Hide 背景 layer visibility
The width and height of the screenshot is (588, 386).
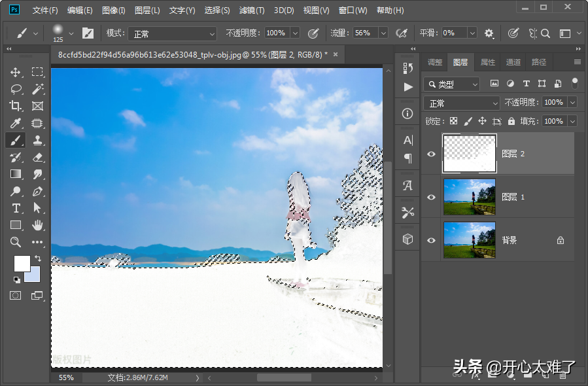431,240
